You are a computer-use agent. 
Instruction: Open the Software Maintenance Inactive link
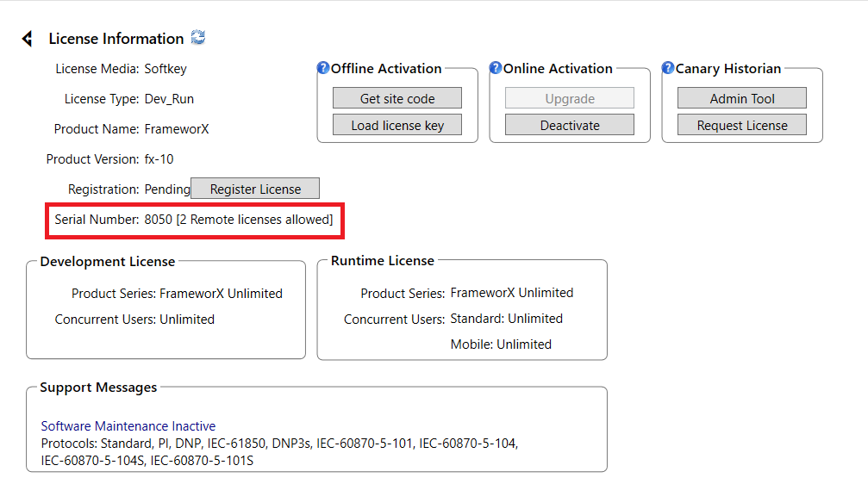click(128, 426)
